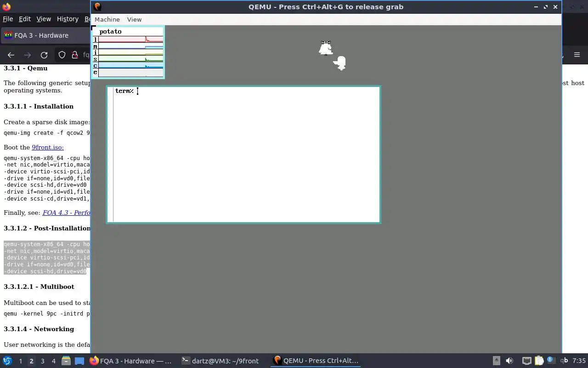588x368 pixels.
Task: Open the Firefox hamburger menu
Action: point(577,55)
